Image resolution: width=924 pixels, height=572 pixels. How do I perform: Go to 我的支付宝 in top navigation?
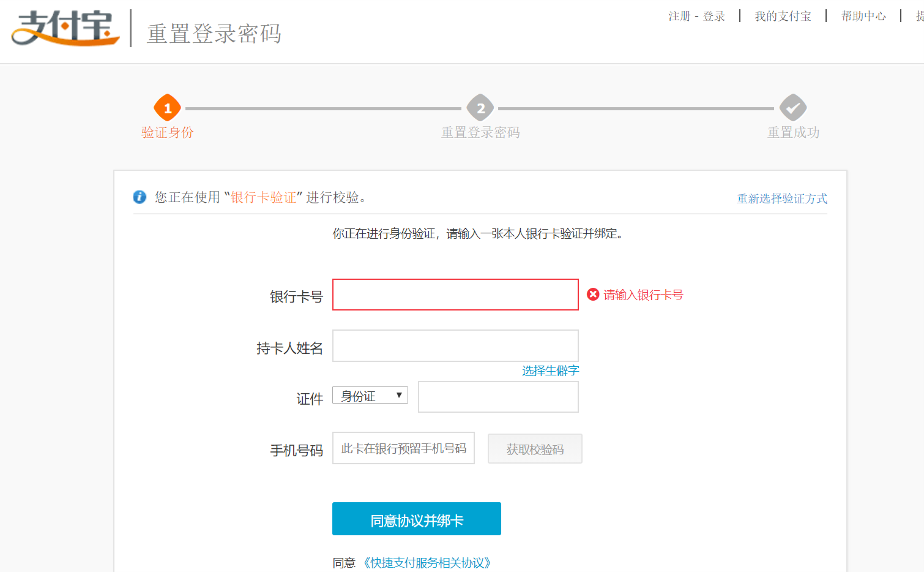(783, 17)
